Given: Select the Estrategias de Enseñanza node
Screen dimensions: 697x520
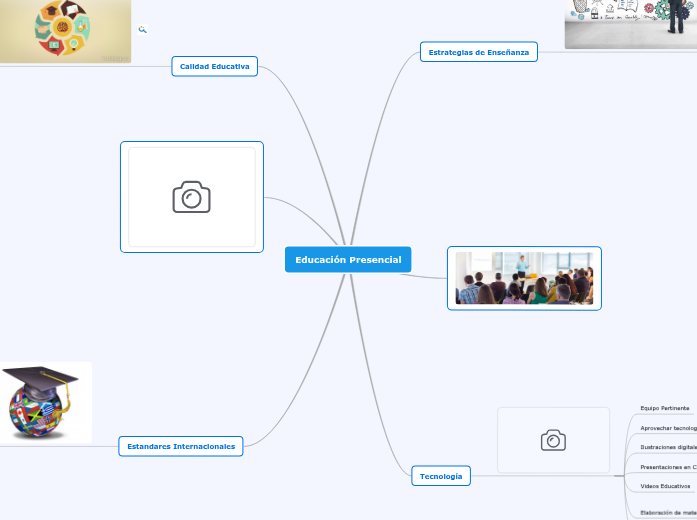Looking at the screenshot, I should tap(478, 52).
